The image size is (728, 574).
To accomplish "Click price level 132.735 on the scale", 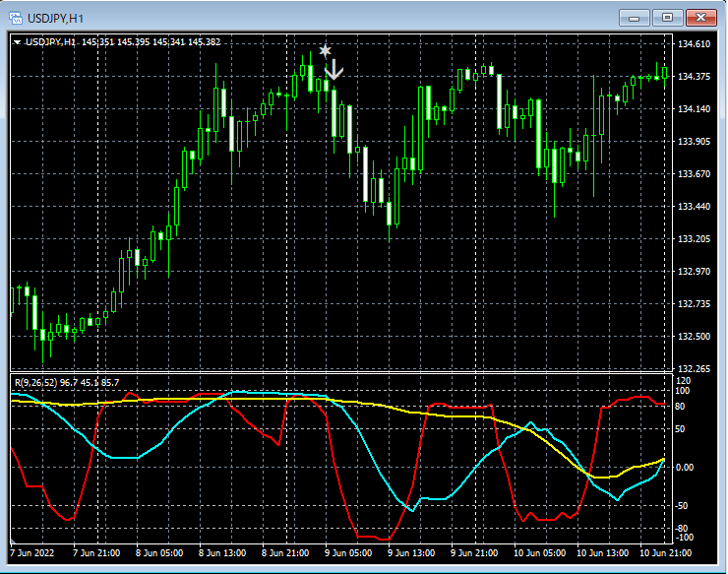I will coord(695,304).
